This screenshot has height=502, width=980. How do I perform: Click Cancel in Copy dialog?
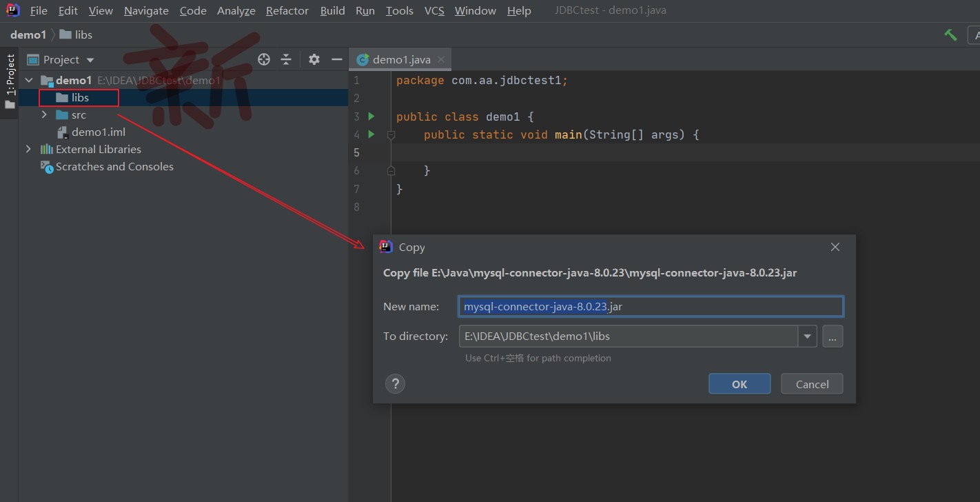click(x=812, y=384)
